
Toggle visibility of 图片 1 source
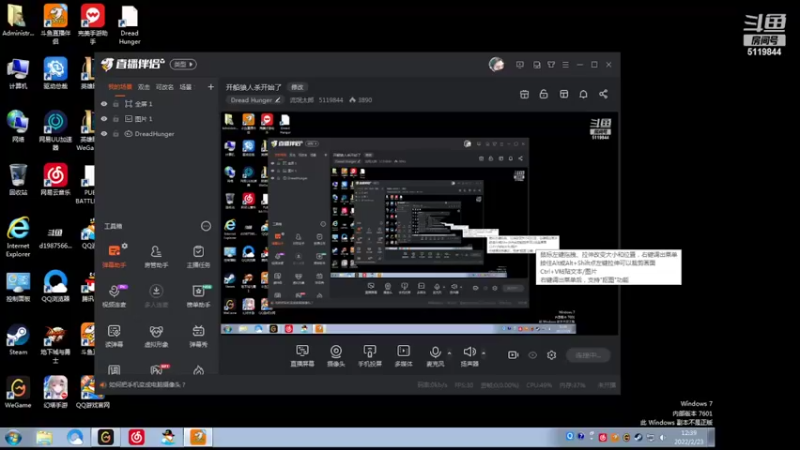pos(104,119)
